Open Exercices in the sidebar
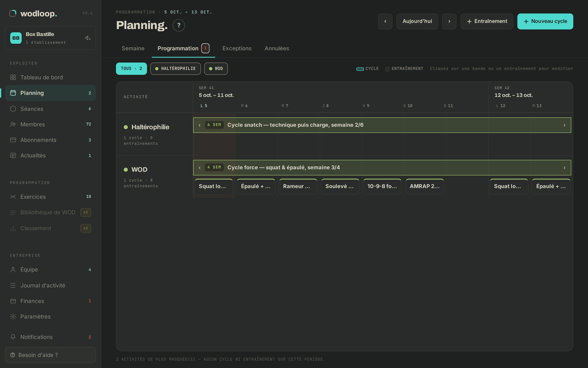This screenshot has width=588, height=368. coord(50,197)
